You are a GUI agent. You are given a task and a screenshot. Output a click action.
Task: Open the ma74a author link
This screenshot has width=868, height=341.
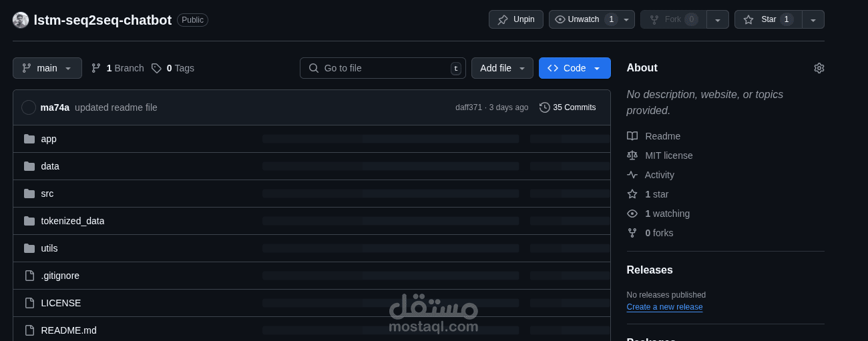55,107
